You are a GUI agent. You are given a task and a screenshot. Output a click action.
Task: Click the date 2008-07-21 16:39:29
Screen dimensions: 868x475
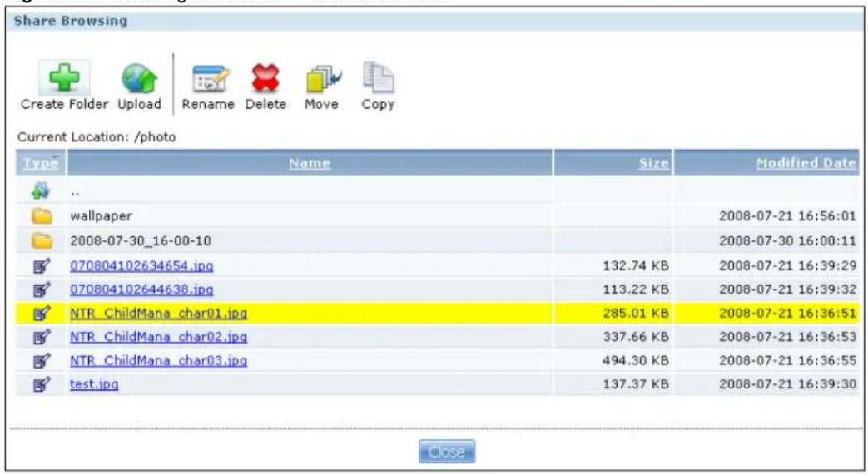(x=788, y=265)
